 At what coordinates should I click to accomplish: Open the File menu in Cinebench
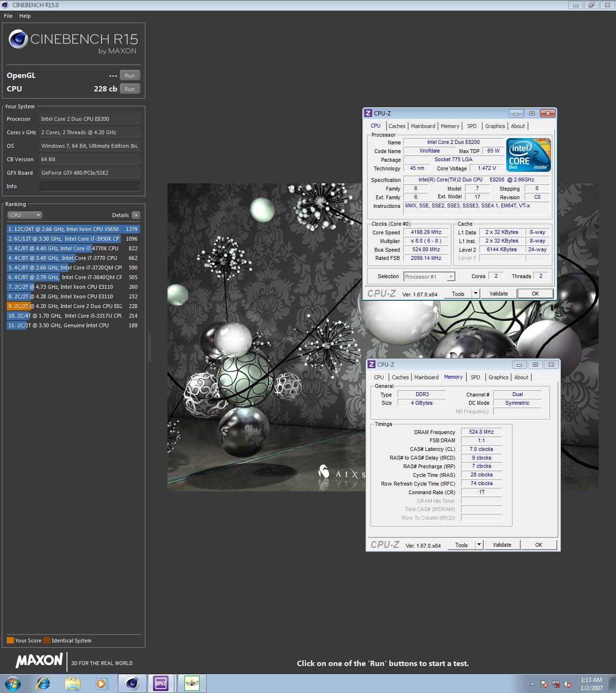coord(8,16)
